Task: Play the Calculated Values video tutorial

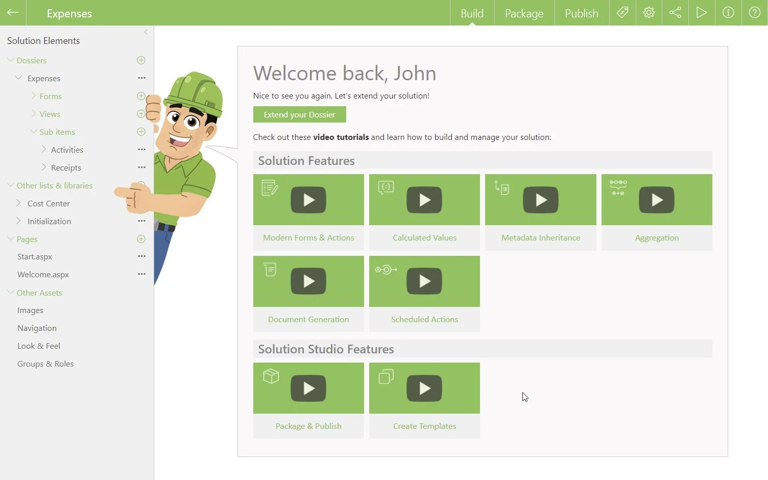Action: point(424,200)
